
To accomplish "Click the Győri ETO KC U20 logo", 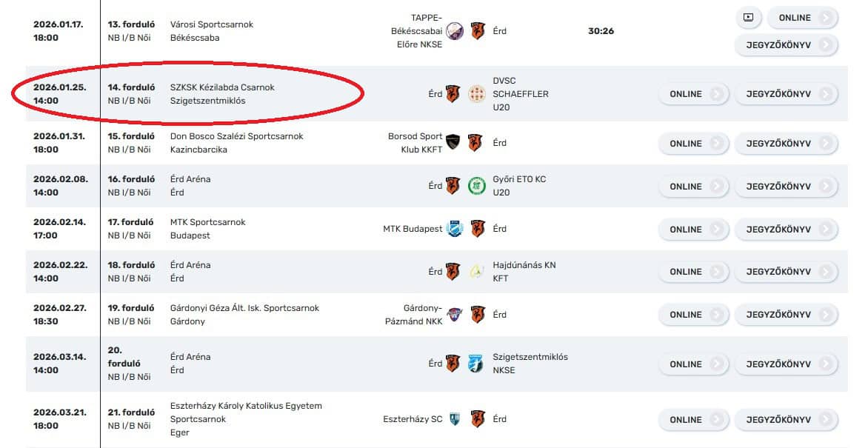I will click(x=477, y=186).
